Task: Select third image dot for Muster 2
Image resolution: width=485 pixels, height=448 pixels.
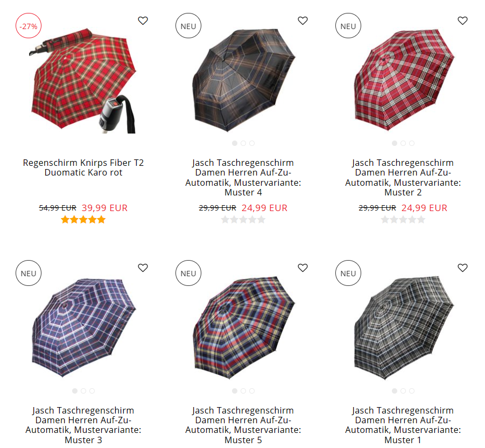Action: tap(412, 143)
